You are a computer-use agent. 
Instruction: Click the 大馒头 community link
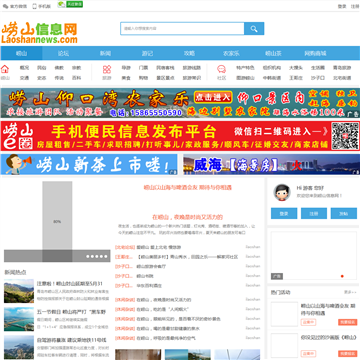pyautogui.click(x=296, y=68)
